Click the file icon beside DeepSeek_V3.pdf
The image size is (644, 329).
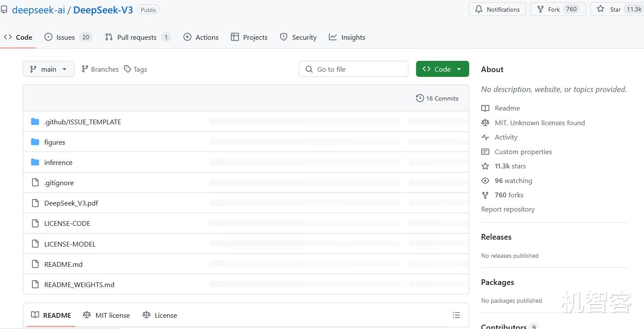pyautogui.click(x=35, y=203)
